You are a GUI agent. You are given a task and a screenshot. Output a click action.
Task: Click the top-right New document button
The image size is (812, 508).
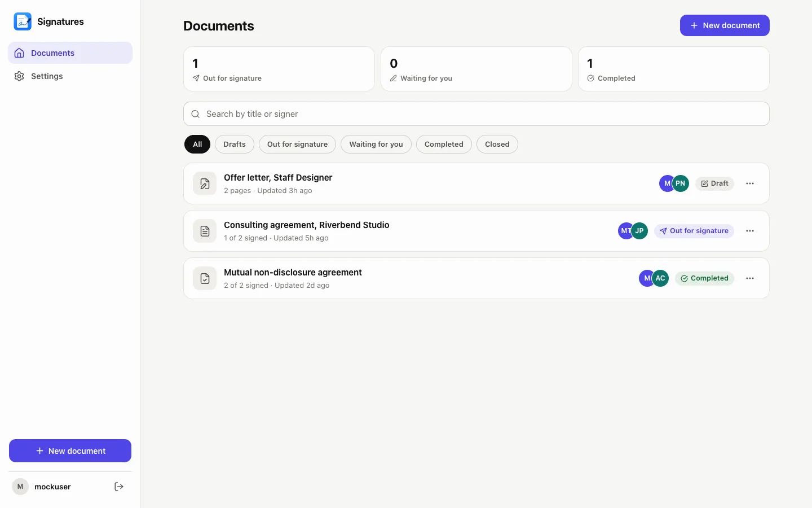point(725,25)
